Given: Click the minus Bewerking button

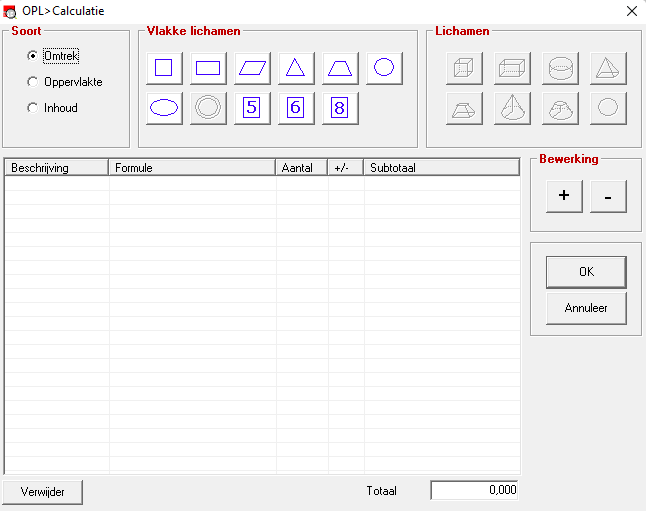Looking at the screenshot, I should tap(609, 196).
